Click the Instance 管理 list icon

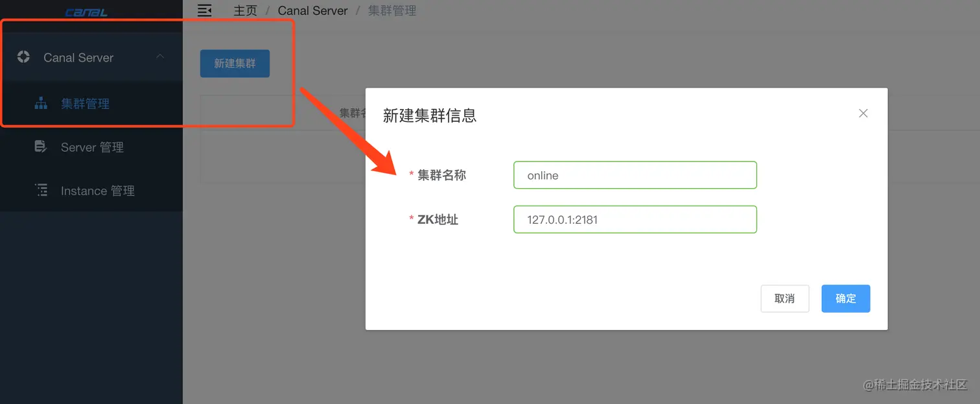click(41, 190)
